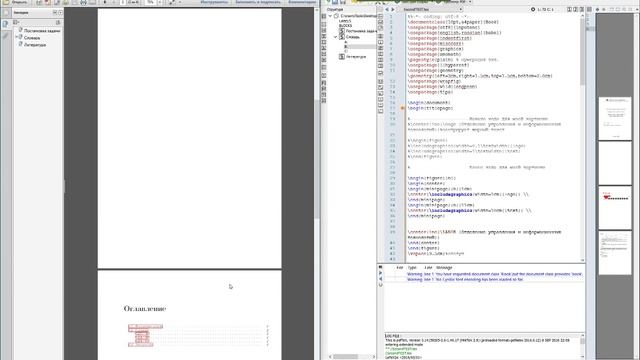Open third page thumbnail with red marks in preview
The image size is (640, 360).
click(615, 207)
